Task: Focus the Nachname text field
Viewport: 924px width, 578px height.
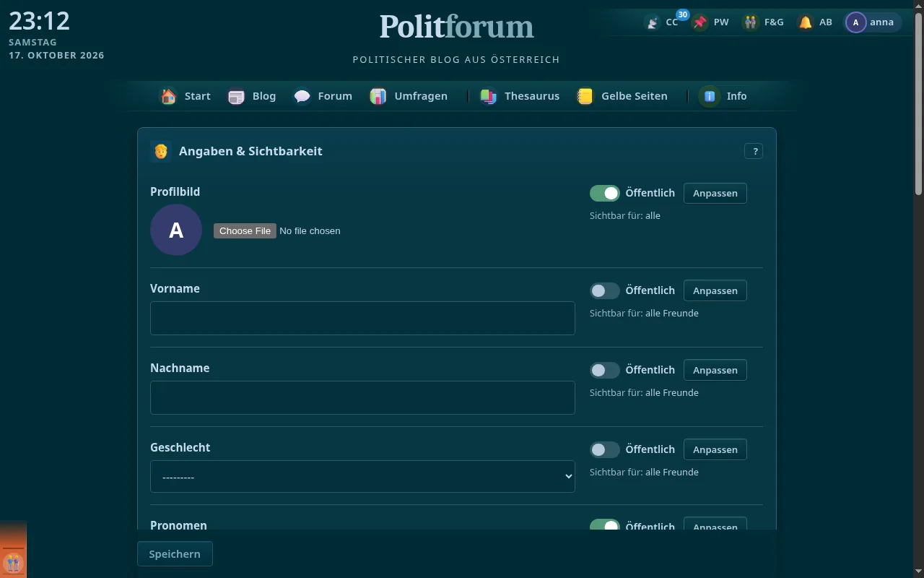Action: pos(362,397)
